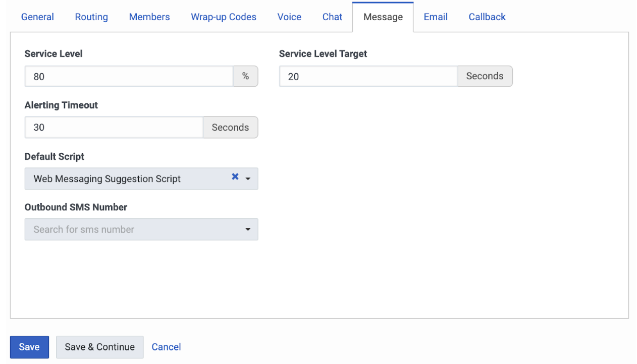
Task: Clear the Web Messaging Suggestion Script selection
Action: coord(235,177)
